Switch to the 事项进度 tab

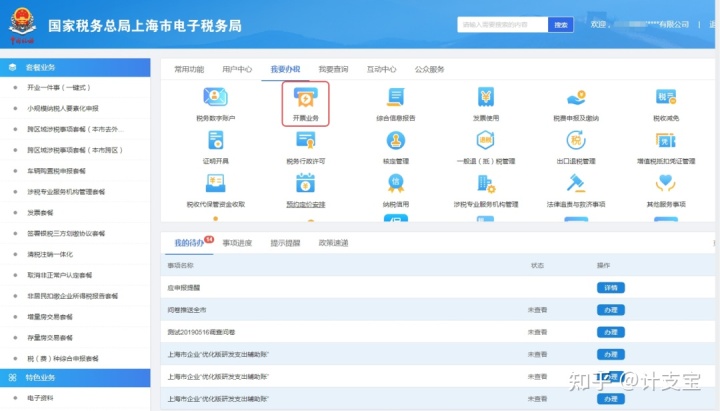click(237, 243)
